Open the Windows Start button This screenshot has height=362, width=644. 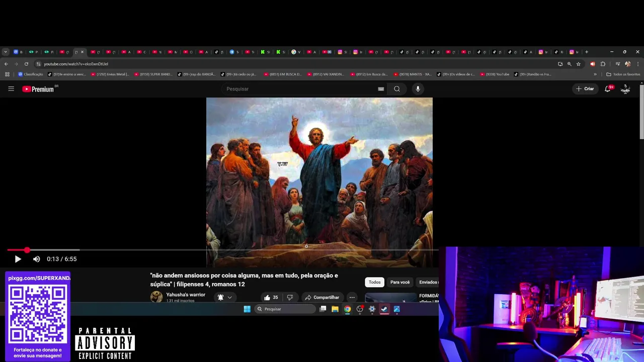pyautogui.click(x=247, y=309)
